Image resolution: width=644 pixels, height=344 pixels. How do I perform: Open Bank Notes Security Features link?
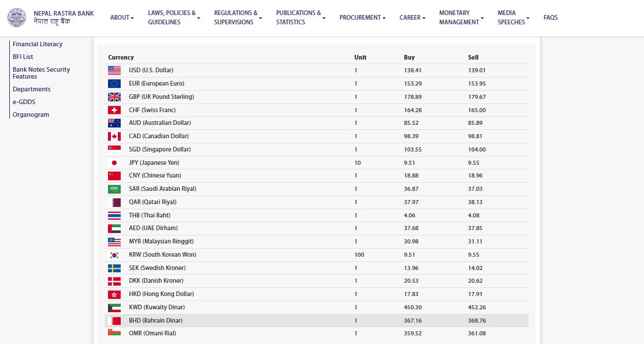coord(41,73)
